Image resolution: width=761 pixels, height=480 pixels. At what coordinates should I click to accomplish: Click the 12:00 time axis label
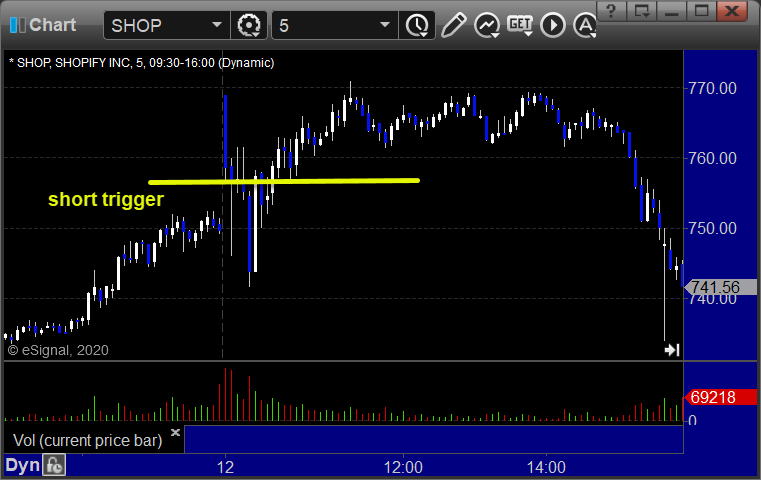[x=403, y=467]
